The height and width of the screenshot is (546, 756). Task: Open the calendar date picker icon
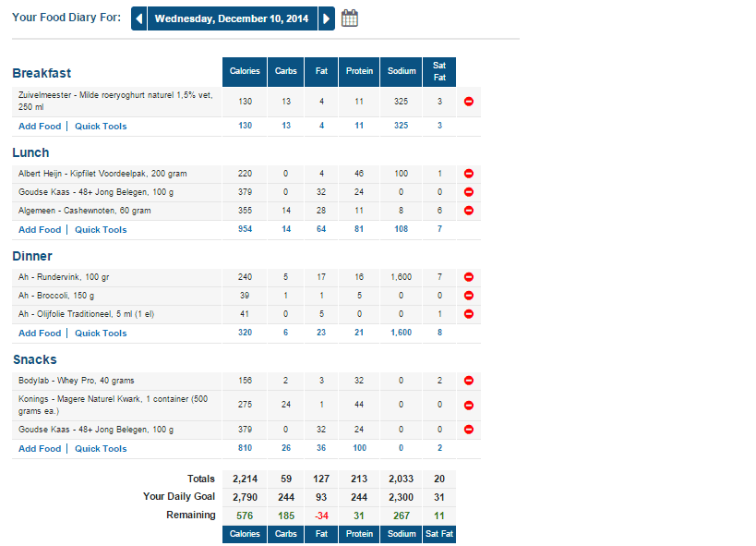click(x=350, y=18)
